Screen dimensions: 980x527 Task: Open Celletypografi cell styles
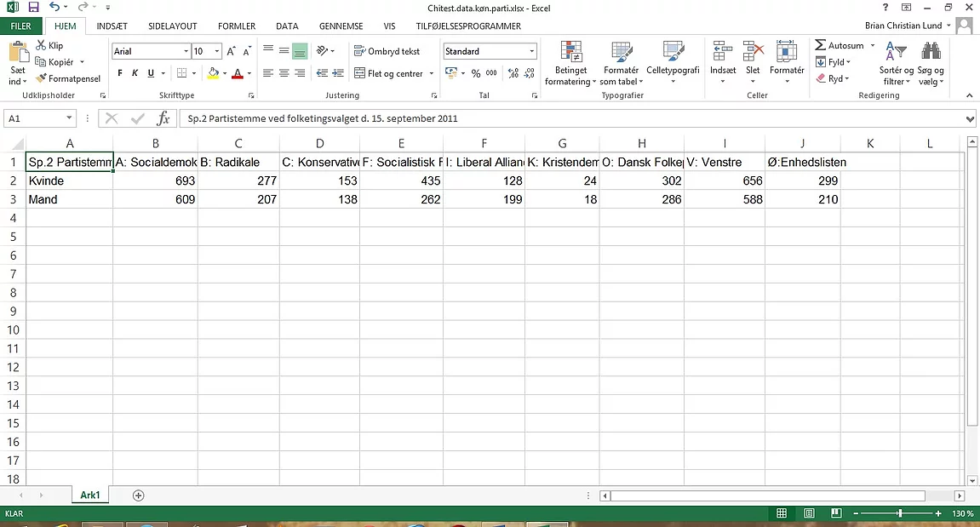point(673,63)
